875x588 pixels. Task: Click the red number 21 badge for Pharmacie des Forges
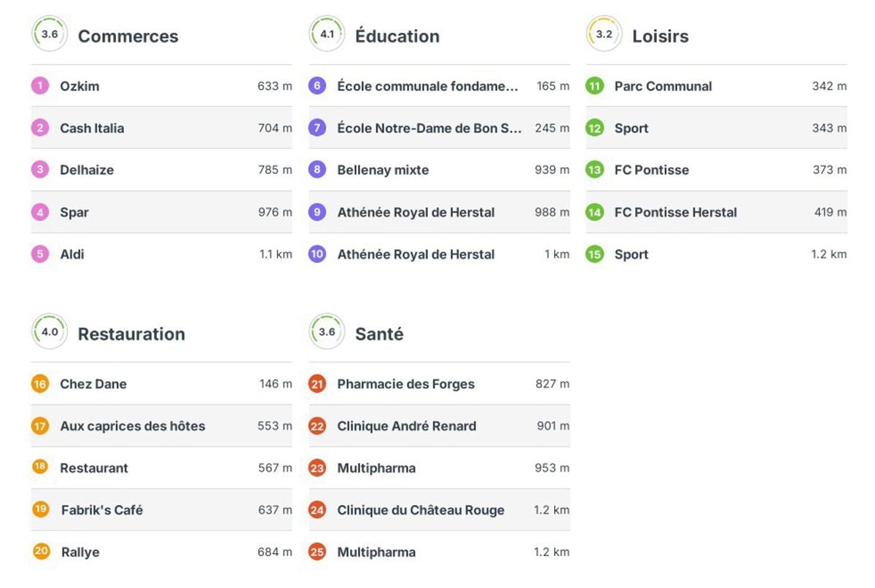pyautogui.click(x=317, y=384)
